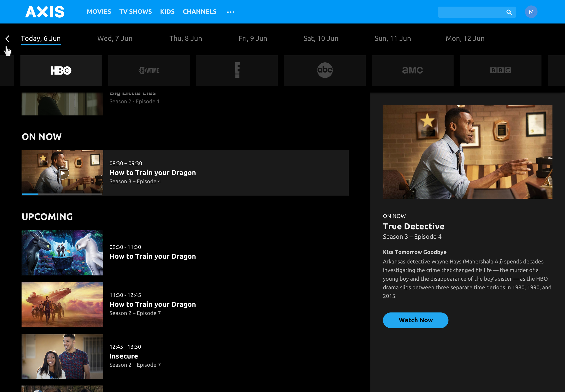565x392 pixels.
Task: Open the Movies section
Action: pyautogui.click(x=99, y=12)
